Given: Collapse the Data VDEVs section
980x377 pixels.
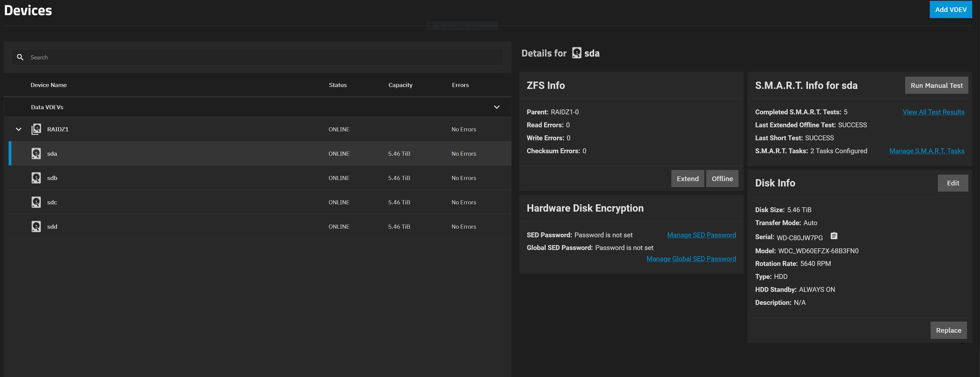Looking at the screenshot, I should (496, 107).
